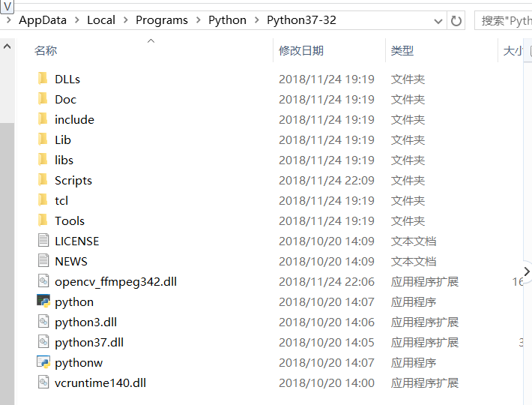Open the DLLs folder icon
Screen dimensions: 532x405
coord(43,79)
